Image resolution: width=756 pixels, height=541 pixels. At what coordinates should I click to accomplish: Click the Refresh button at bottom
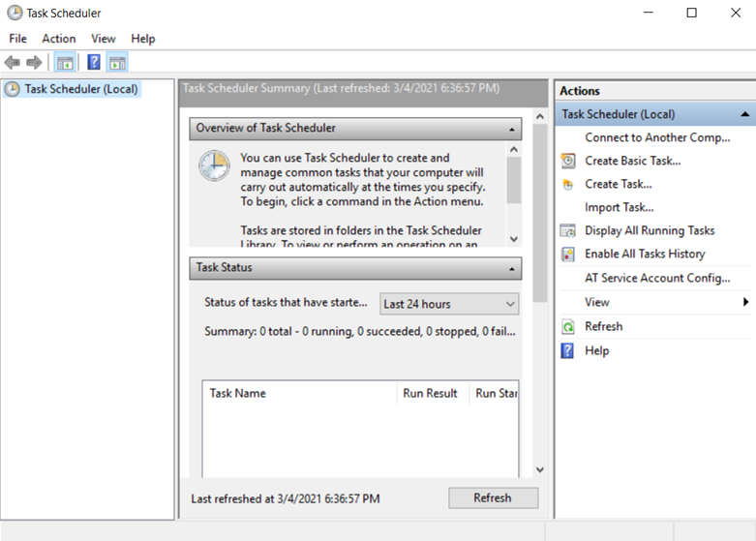tap(493, 497)
